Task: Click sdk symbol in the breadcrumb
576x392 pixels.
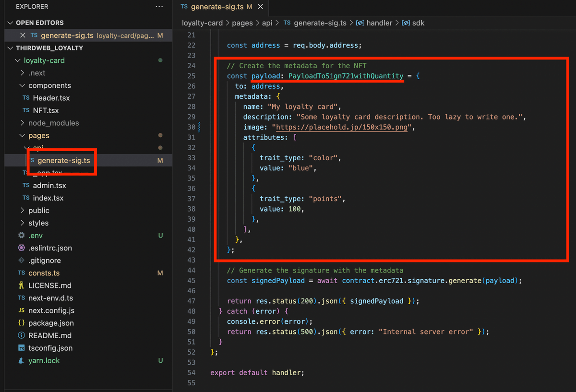Action: coord(419,23)
